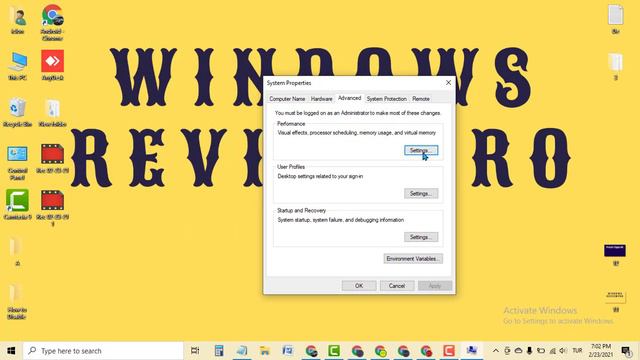Click the microphone tray icon

point(529,351)
